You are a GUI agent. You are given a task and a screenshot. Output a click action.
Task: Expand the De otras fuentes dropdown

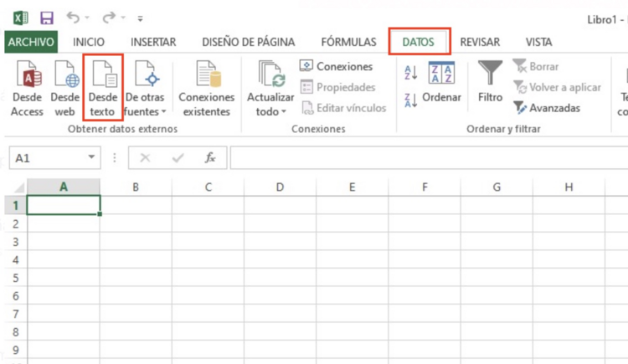pos(145,88)
